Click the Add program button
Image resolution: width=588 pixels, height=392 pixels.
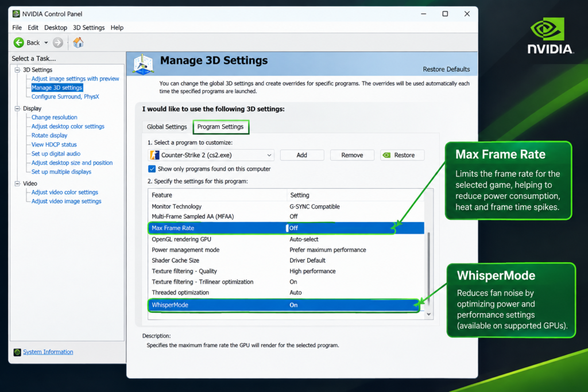pyautogui.click(x=302, y=155)
